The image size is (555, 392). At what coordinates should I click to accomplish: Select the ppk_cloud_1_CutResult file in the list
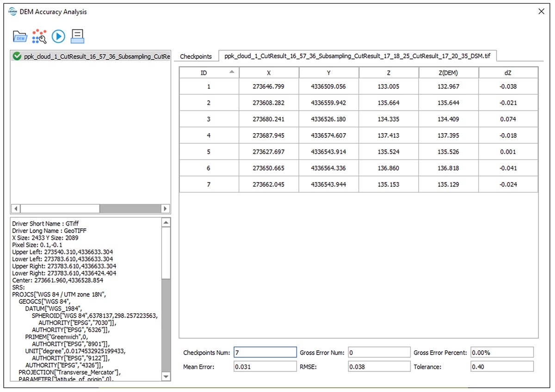pyautogui.click(x=97, y=56)
